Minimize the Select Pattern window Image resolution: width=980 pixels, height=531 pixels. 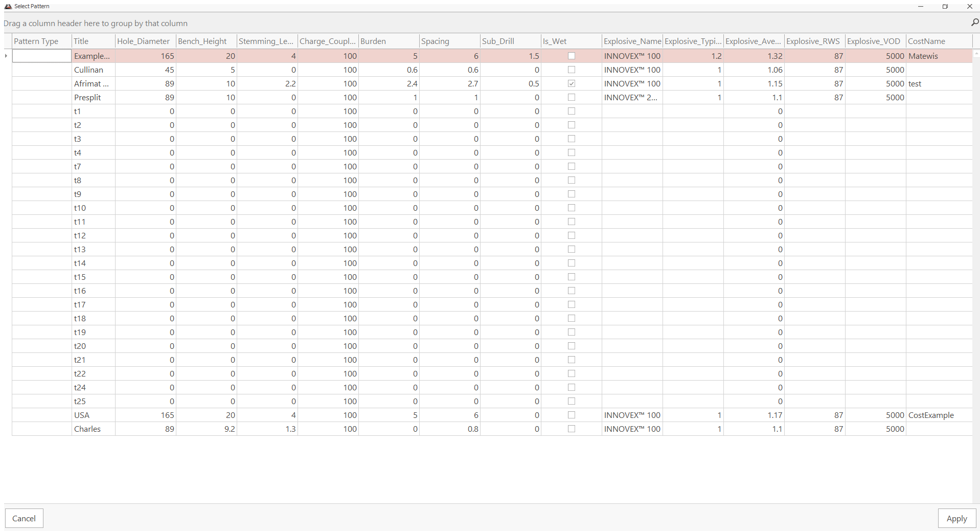(920, 6)
